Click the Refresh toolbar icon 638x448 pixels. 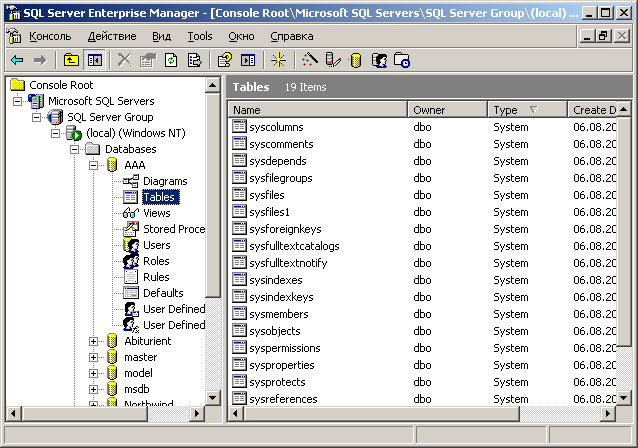(172, 61)
